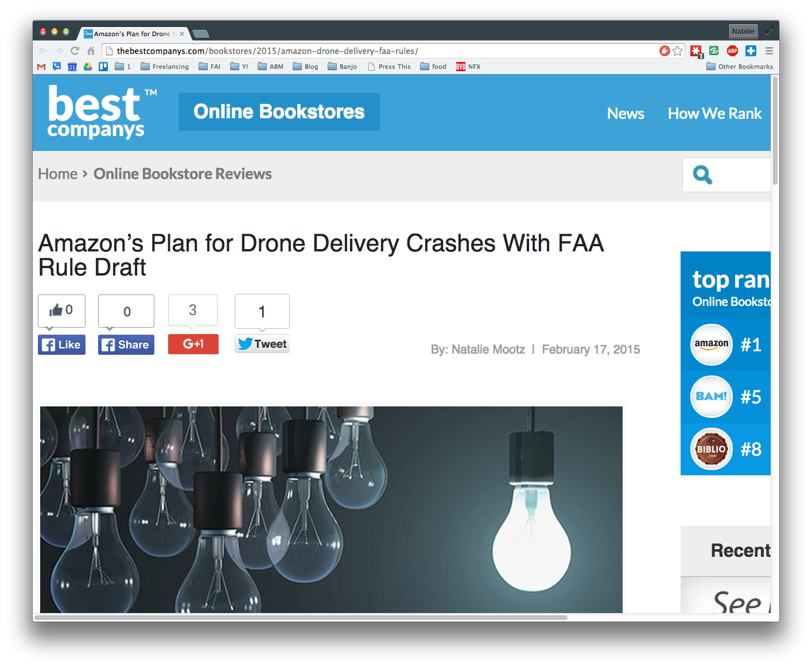Enter fullscreen with the arrows icon

tap(769, 31)
